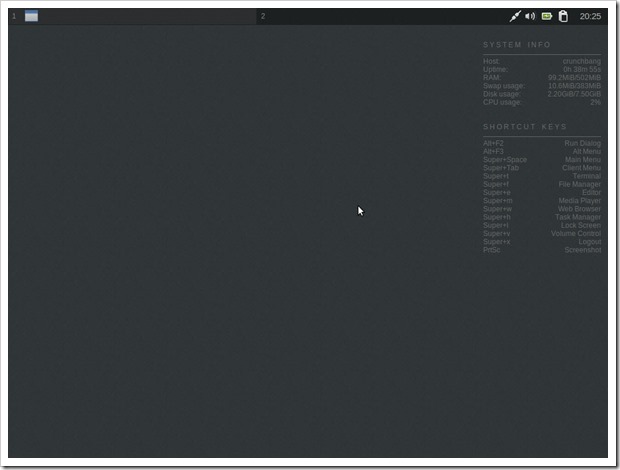The image size is (620, 470).
Task: Open the clipboard manager tray icon
Action: tap(563, 16)
